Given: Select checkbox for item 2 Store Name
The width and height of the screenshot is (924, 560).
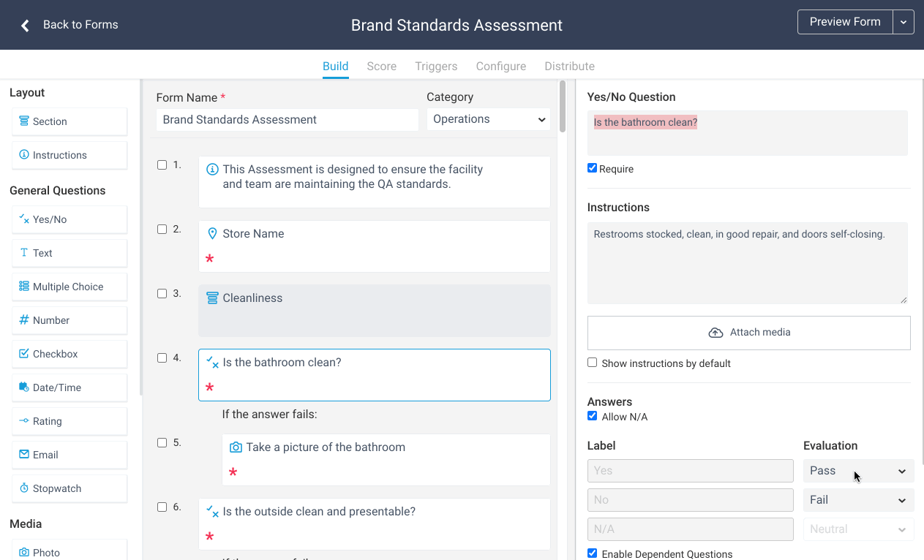Looking at the screenshot, I should pos(162,230).
